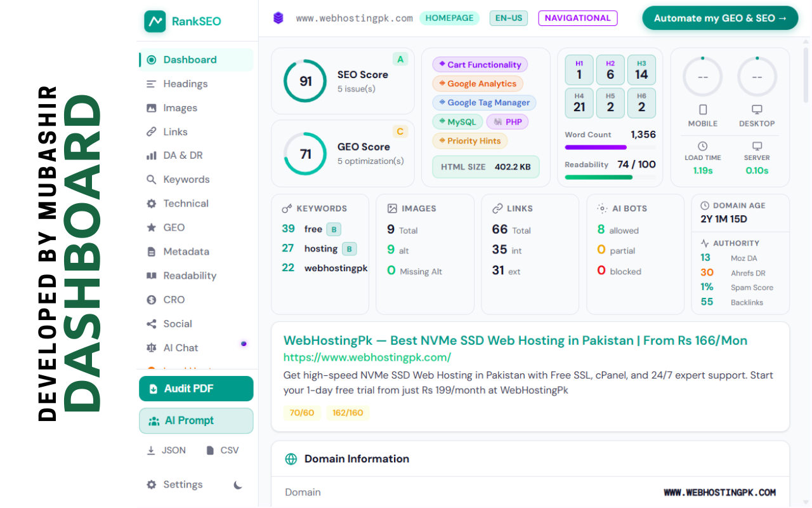Click the MySQL technology tag
The width and height of the screenshot is (812, 508).
click(x=457, y=122)
